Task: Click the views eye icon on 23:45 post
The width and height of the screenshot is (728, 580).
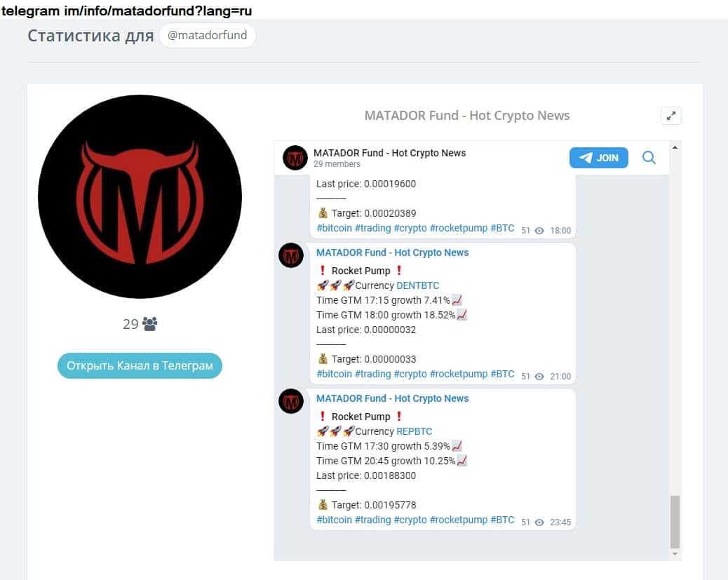Action: 539,522
